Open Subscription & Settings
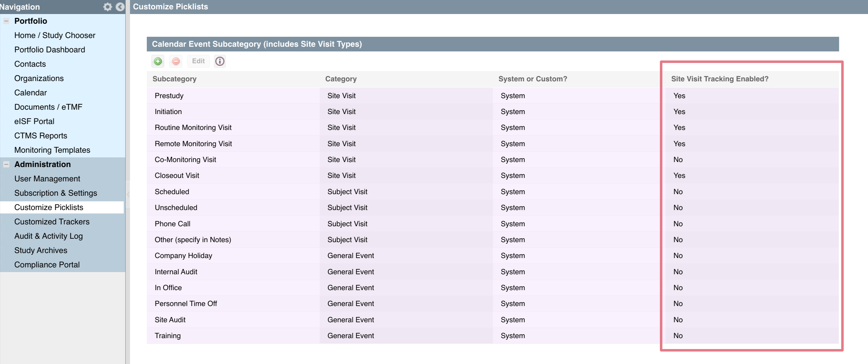 pyautogui.click(x=55, y=193)
